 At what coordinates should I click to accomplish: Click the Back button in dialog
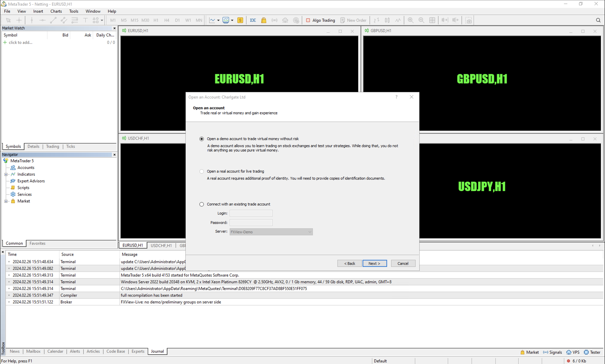(x=349, y=263)
